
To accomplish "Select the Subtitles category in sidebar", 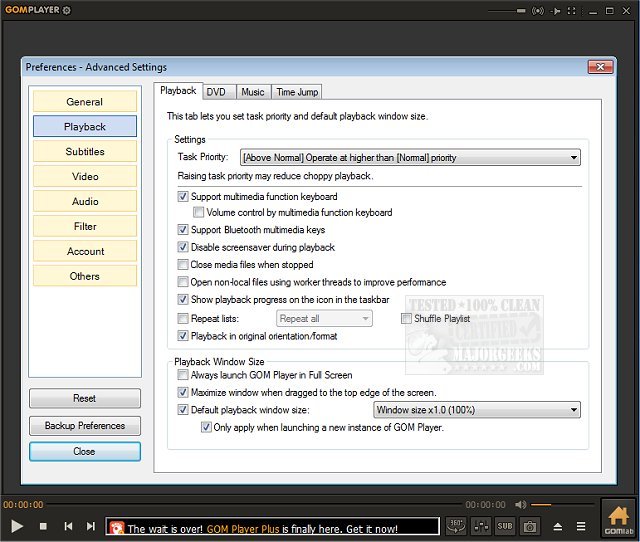I will click(x=84, y=152).
